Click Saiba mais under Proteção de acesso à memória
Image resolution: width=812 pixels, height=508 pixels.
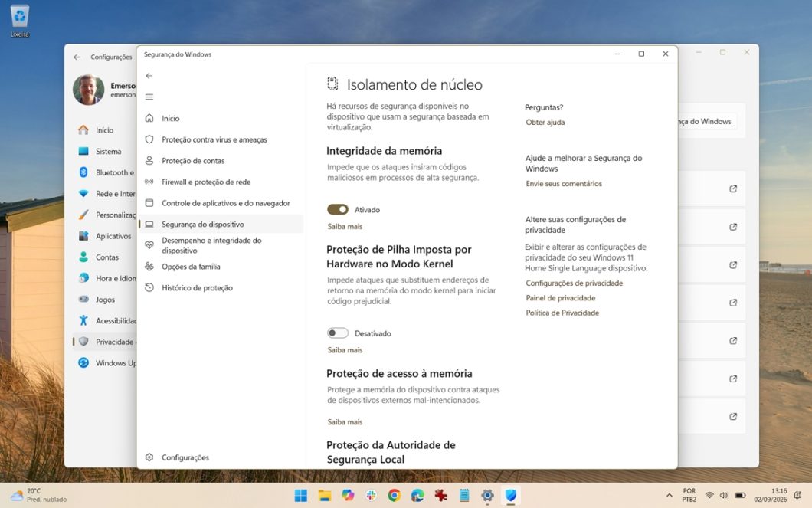345,422
